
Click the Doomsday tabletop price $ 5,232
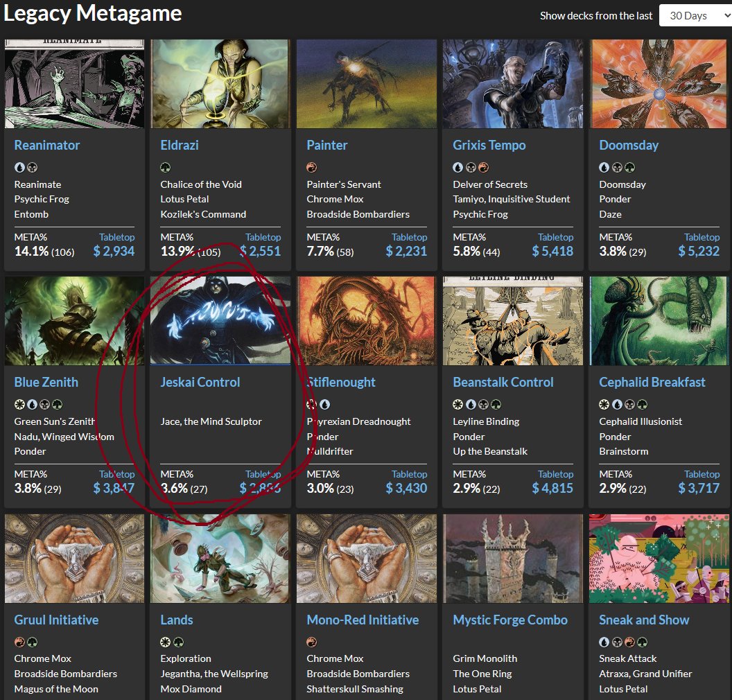coord(699,251)
